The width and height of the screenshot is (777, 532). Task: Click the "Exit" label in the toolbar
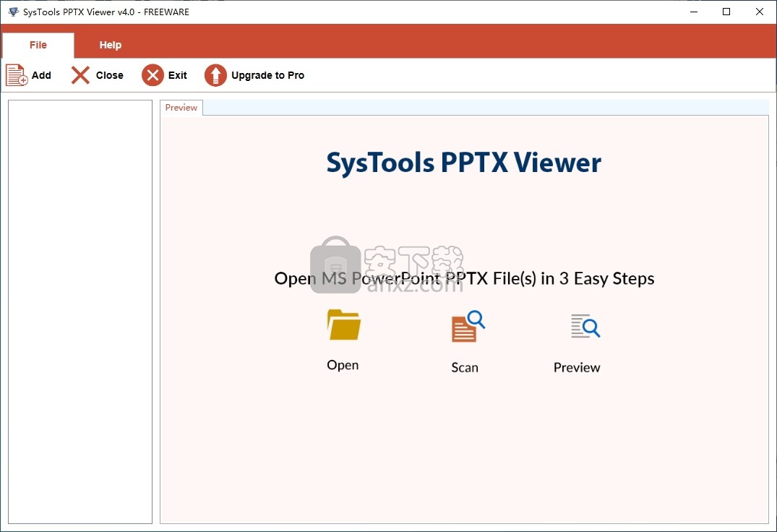(x=177, y=75)
